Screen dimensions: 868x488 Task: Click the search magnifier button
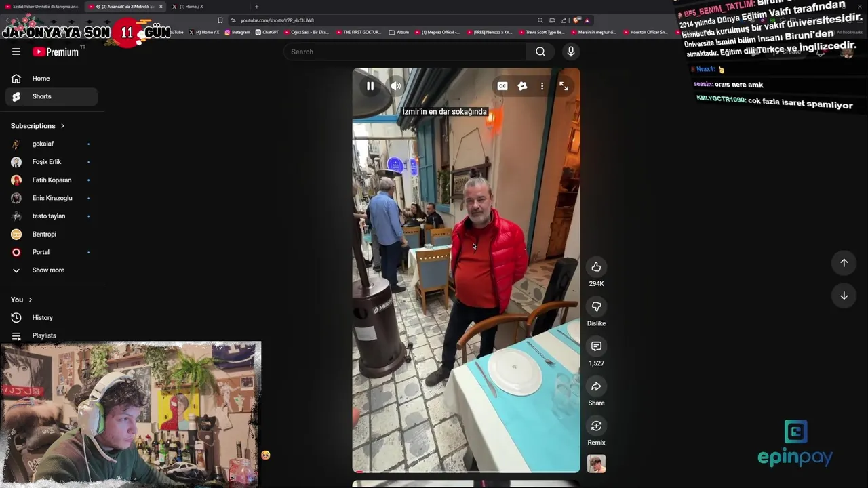540,52
